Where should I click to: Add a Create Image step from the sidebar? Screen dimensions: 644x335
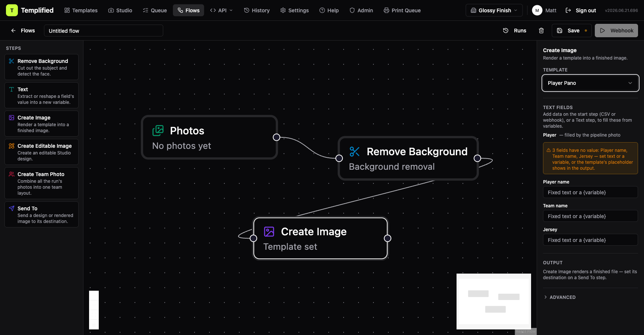(41, 124)
